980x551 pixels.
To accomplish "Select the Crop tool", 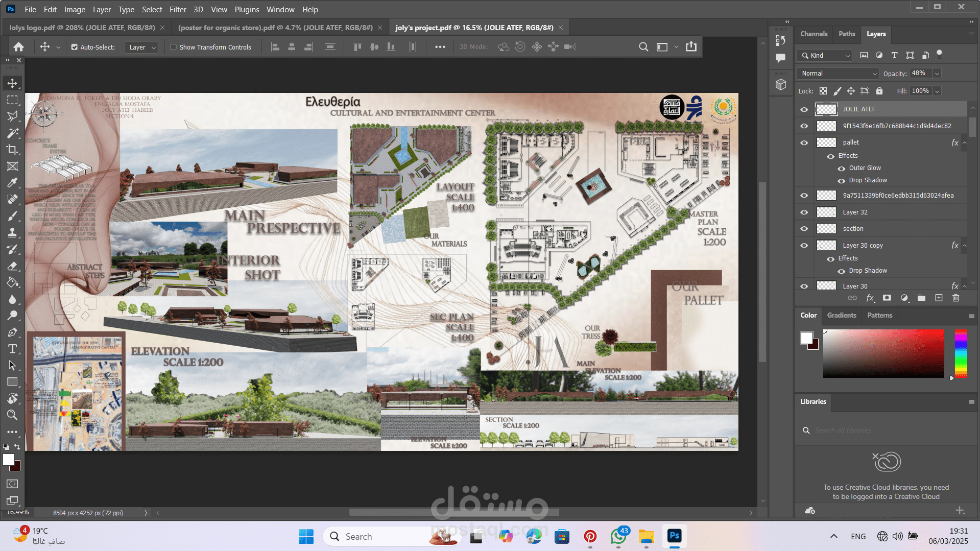I will pyautogui.click(x=12, y=149).
